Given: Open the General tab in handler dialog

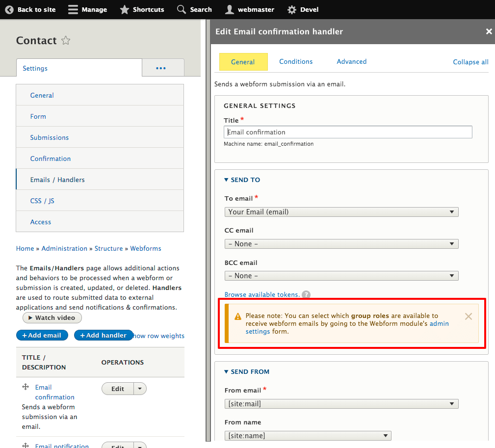Looking at the screenshot, I should point(243,62).
